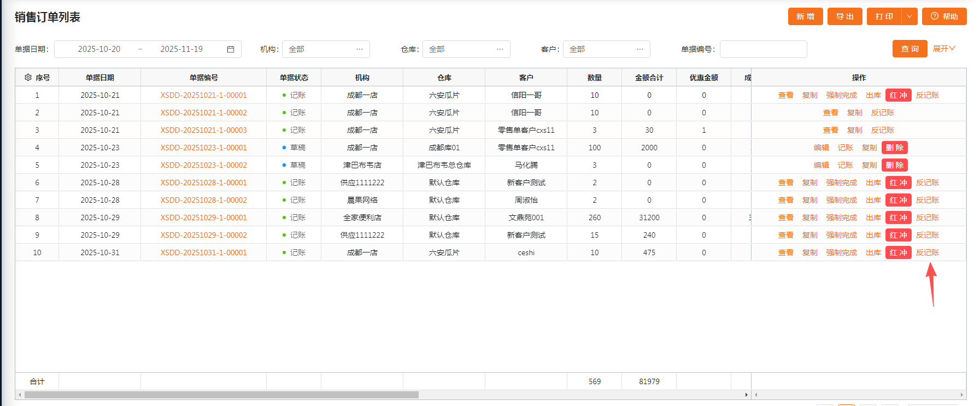Click the help question mark button
This screenshot has width=980, height=406.
click(944, 16)
